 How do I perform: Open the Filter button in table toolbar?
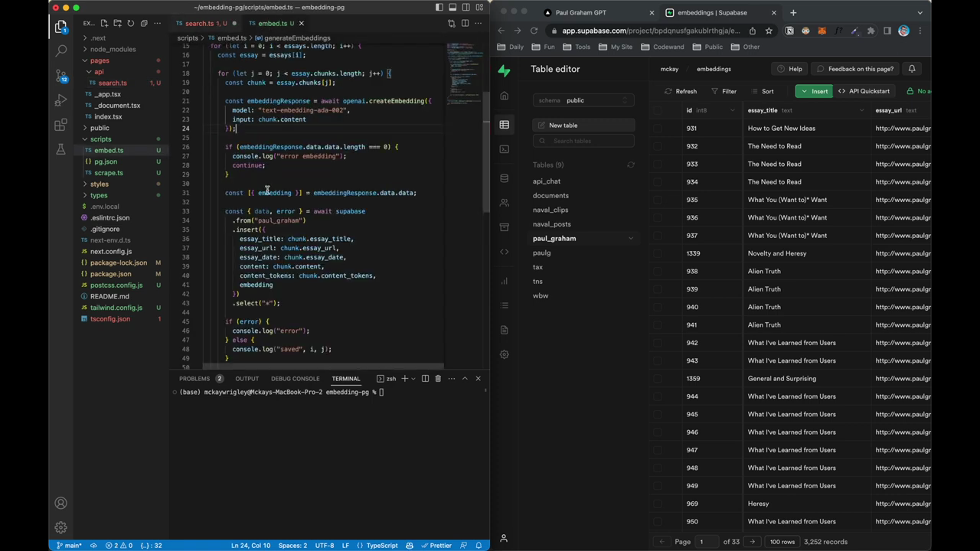724,91
